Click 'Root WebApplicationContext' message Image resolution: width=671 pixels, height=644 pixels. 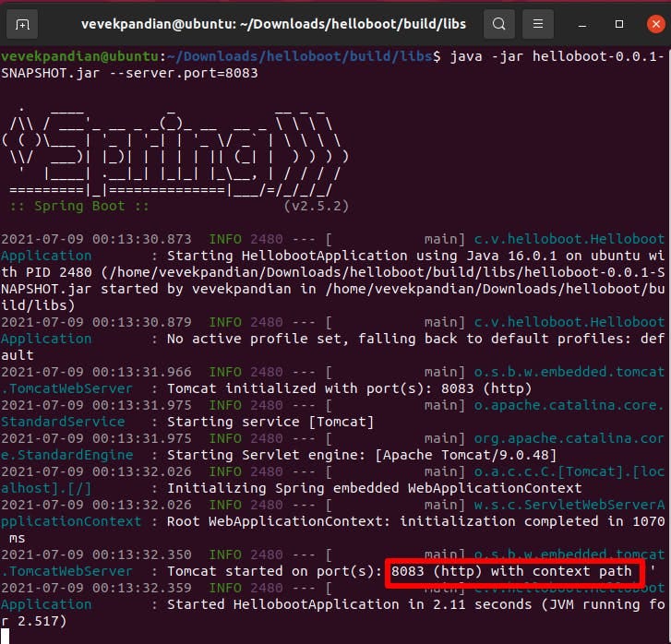coord(279,521)
